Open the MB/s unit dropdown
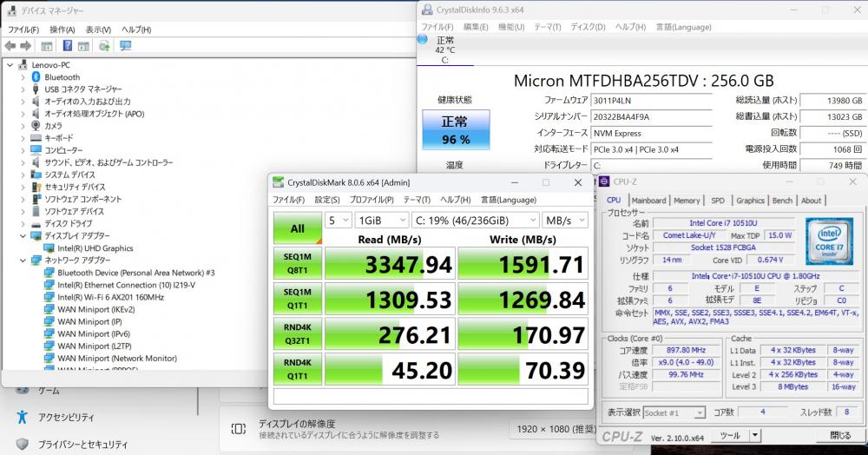868x455 pixels. point(565,221)
